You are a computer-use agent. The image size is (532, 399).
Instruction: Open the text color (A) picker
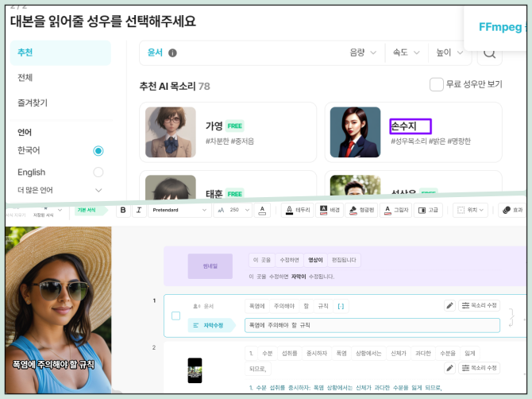click(262, 210)
